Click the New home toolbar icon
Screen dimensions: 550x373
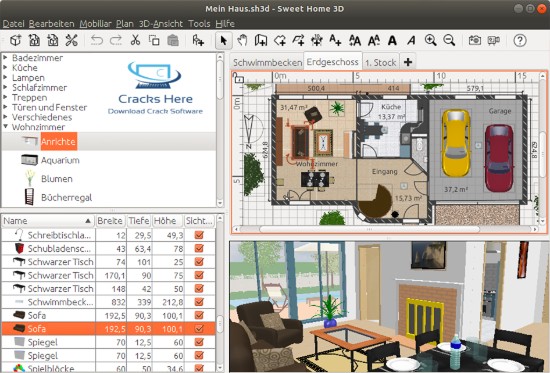click(x=15, y=40)
